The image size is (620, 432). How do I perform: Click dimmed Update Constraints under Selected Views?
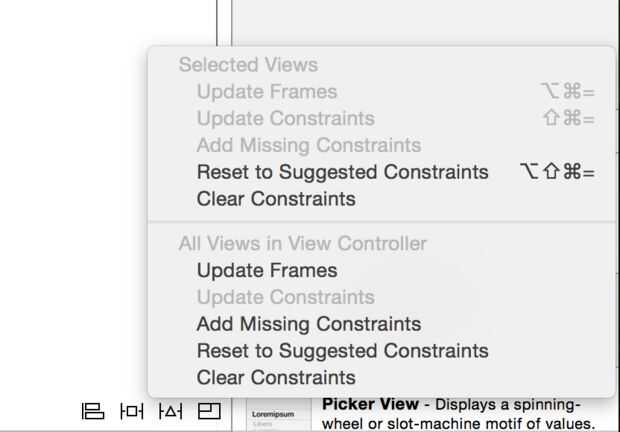tap(285, 119)
